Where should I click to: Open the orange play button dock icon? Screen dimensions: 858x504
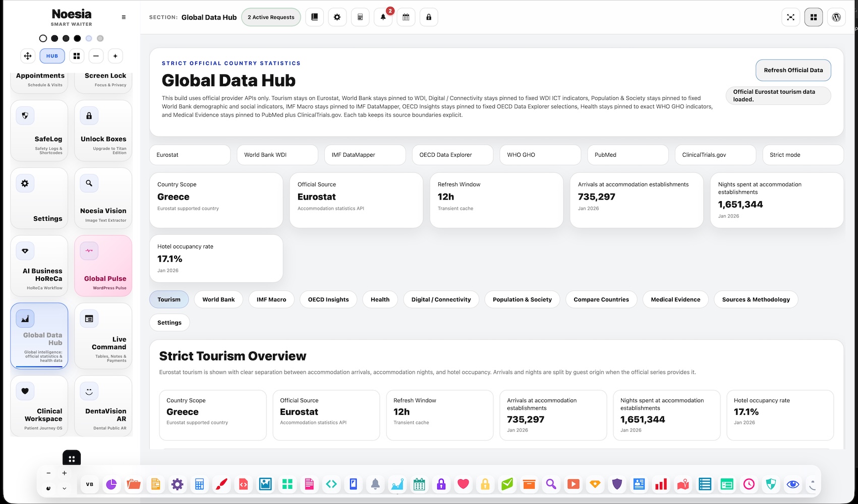pos(573,484)
